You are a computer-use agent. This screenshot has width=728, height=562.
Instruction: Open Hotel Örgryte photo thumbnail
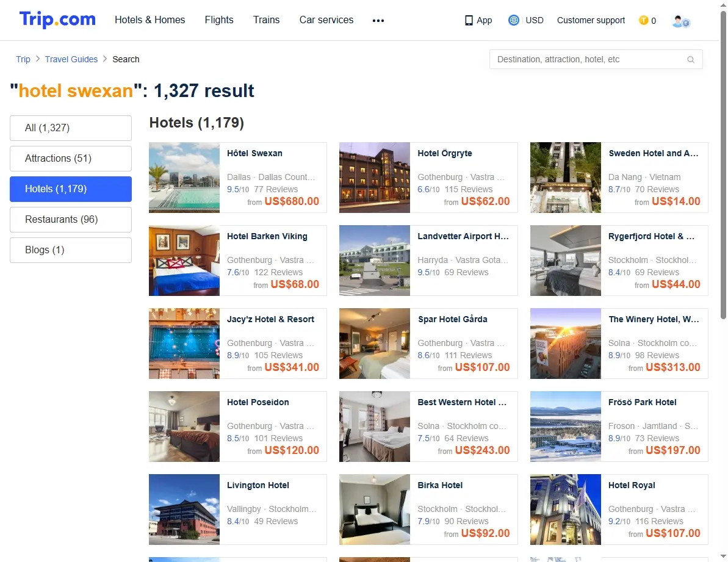[x=375, y=178]
